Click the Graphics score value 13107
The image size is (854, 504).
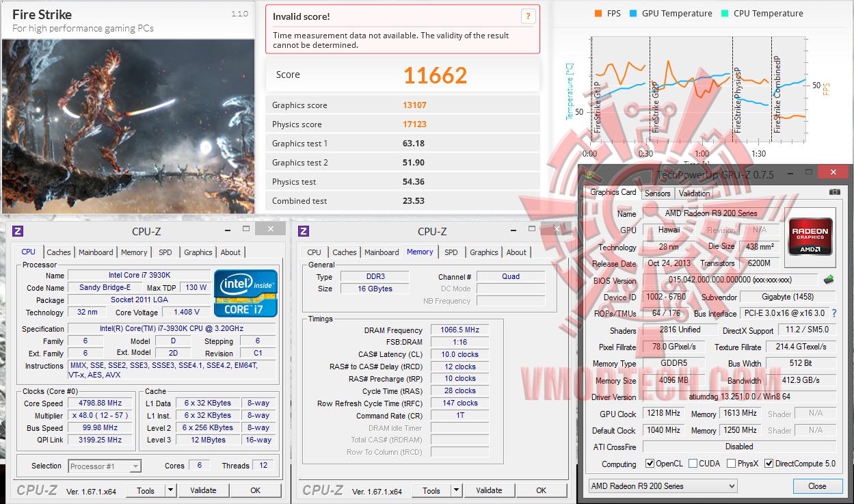point(415,105)
